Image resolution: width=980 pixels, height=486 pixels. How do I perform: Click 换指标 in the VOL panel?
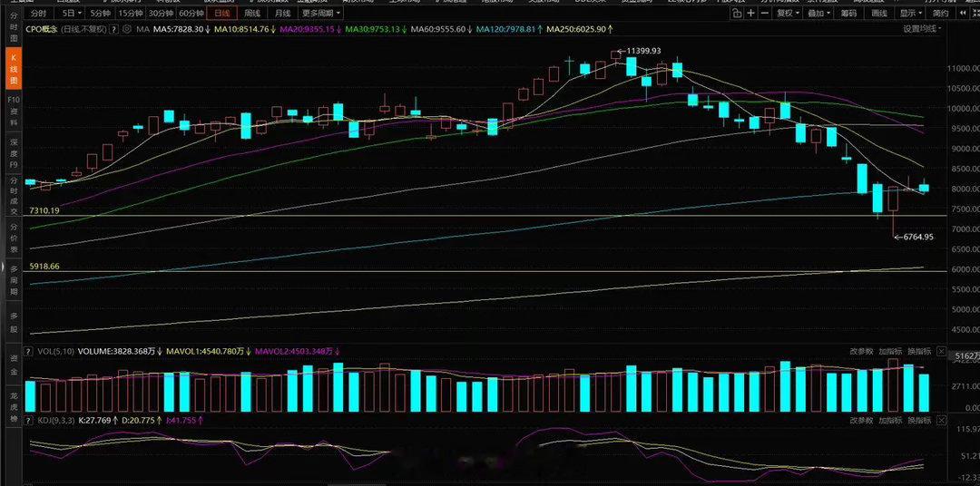[919, 352]
